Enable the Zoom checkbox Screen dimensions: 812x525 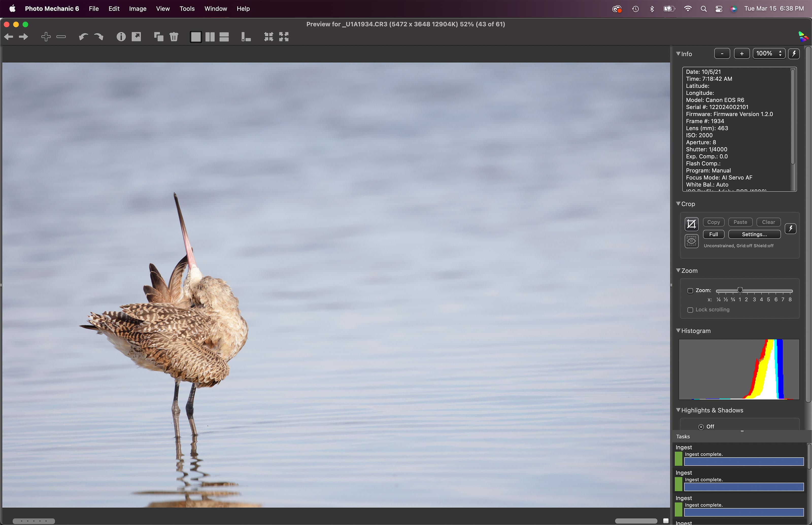click(x=690, y=291)
